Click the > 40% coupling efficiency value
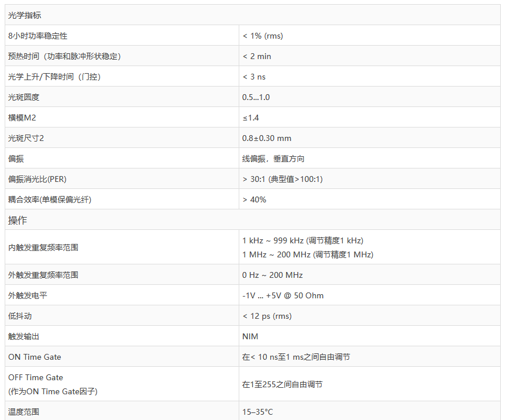The image size is (516, 420). (x=254, y=199)
